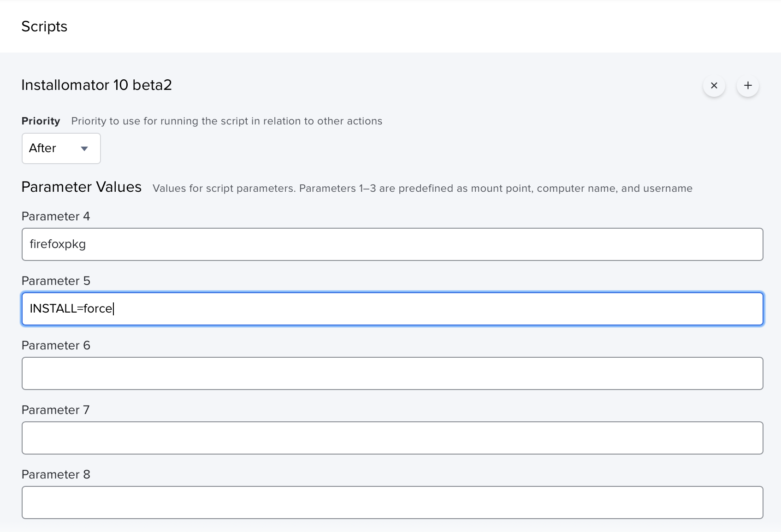Click the Scripts section heading
This screenshot has height=532, width=781.
(44, 27)
